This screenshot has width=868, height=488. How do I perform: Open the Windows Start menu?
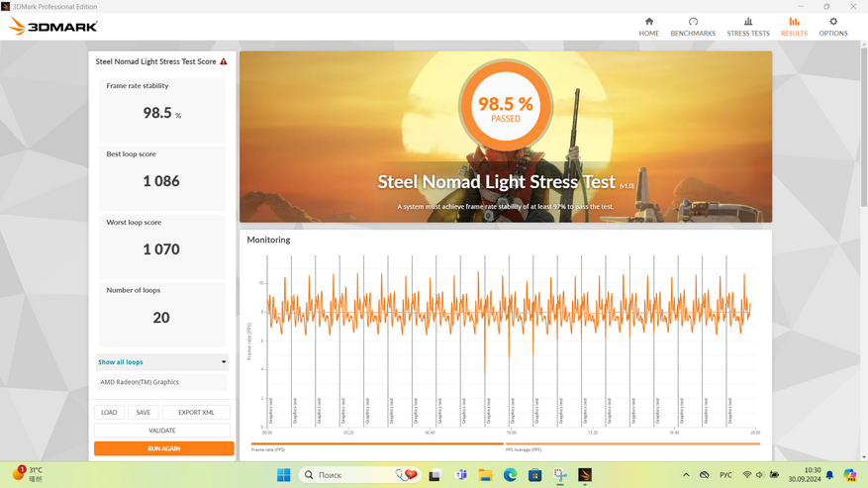pos(283,475)
